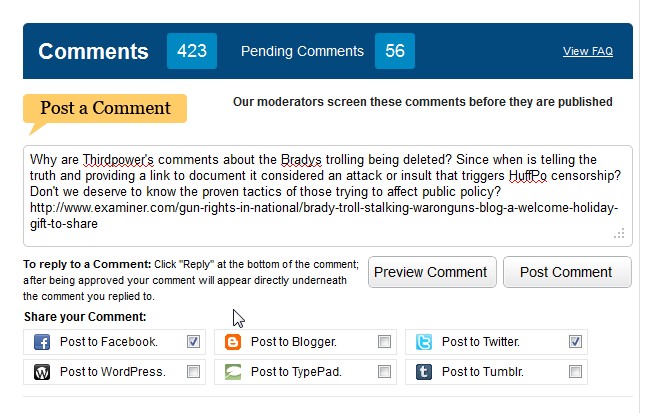Screen dimensions: 647x413
Task: Check the Post to TypePad checkbox
Action: point(384,372)
